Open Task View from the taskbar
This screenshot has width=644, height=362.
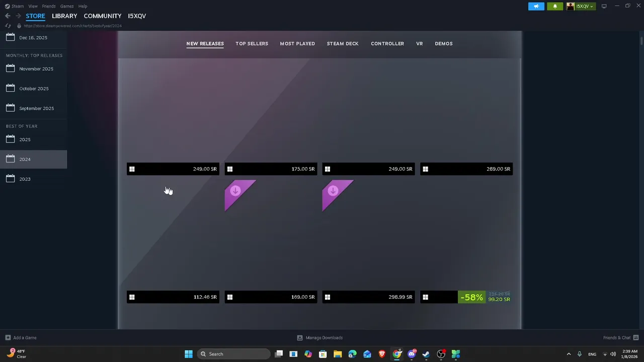pyautogui.click(x=279, y=354)
